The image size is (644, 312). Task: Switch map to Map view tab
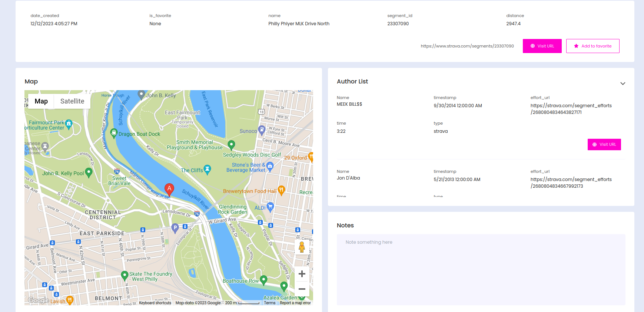pyautogui.click(x=41, y=101)
